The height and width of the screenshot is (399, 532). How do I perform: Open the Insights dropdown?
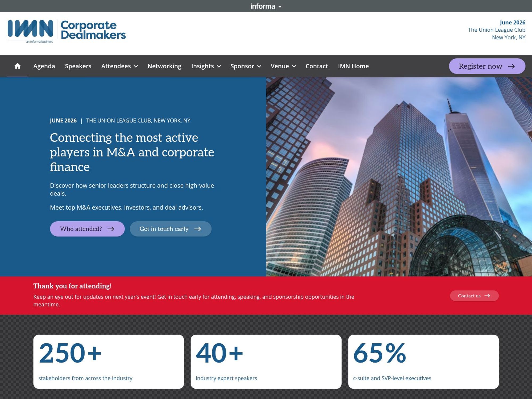coord(219,66)
